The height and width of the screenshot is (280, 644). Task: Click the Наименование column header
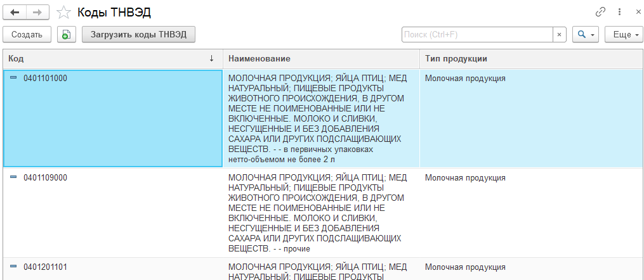[x=320, y=58]
